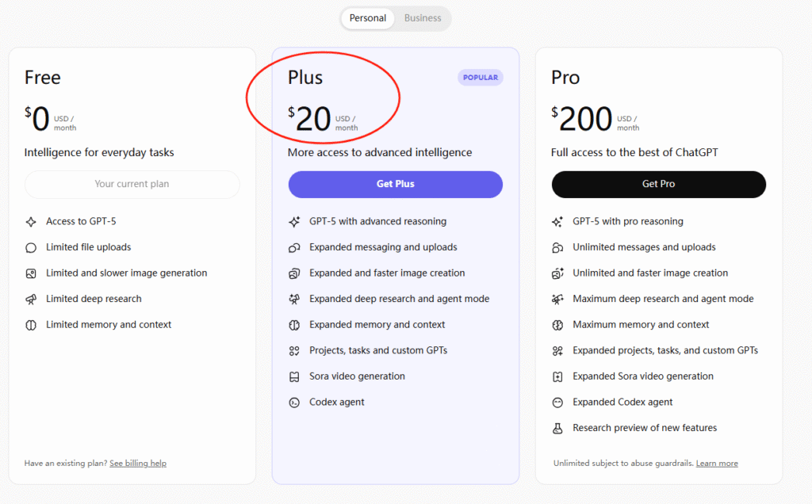Click the Limited deep research feature text

coord(94,299)
